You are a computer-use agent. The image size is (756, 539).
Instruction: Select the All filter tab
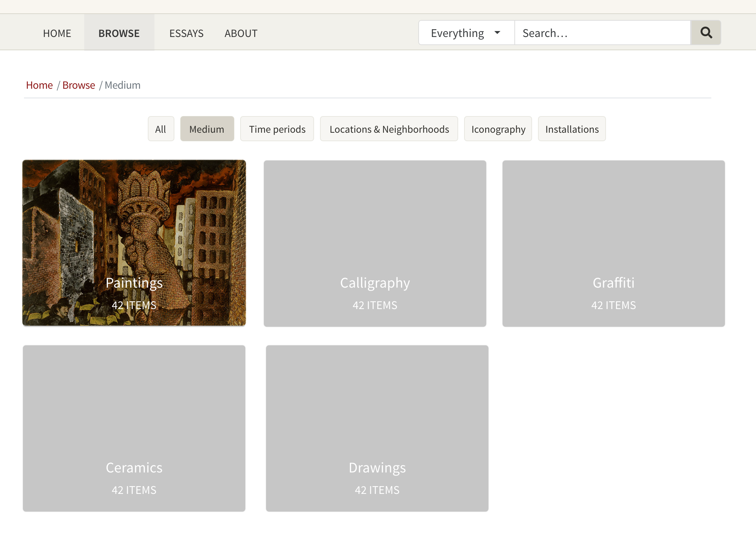[161, 129]
